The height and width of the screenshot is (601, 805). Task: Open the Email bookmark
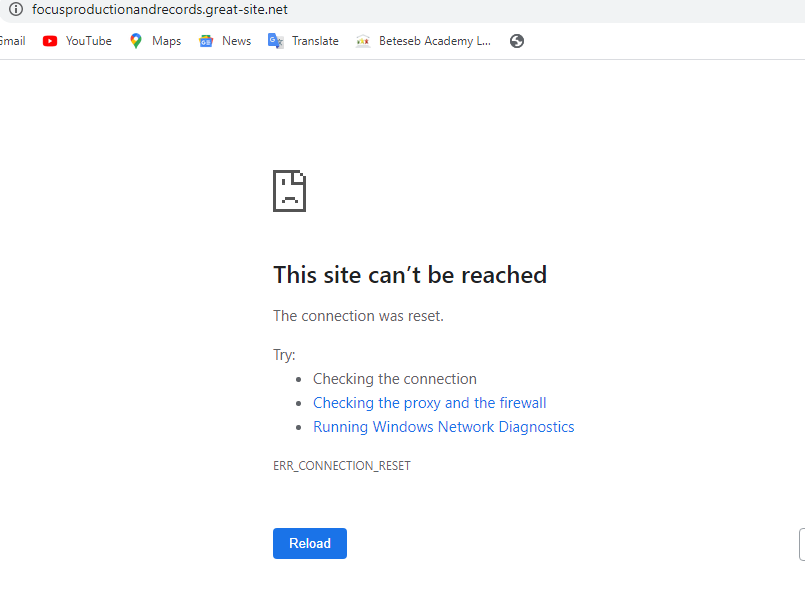pos(12,41)
